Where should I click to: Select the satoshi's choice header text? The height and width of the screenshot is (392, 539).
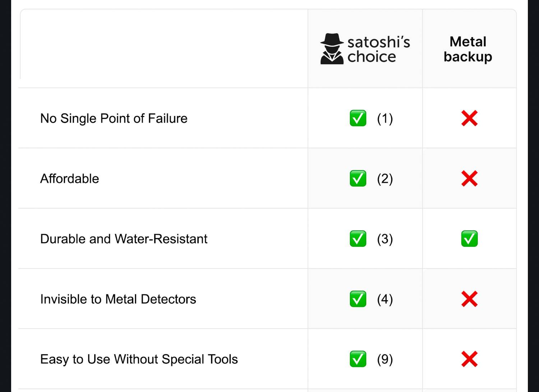click(x=378, y=49)
